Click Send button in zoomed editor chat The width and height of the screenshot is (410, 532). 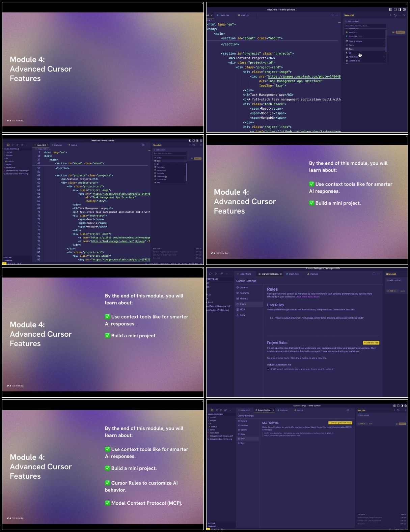pyautogui.click(x=400, y=32)
